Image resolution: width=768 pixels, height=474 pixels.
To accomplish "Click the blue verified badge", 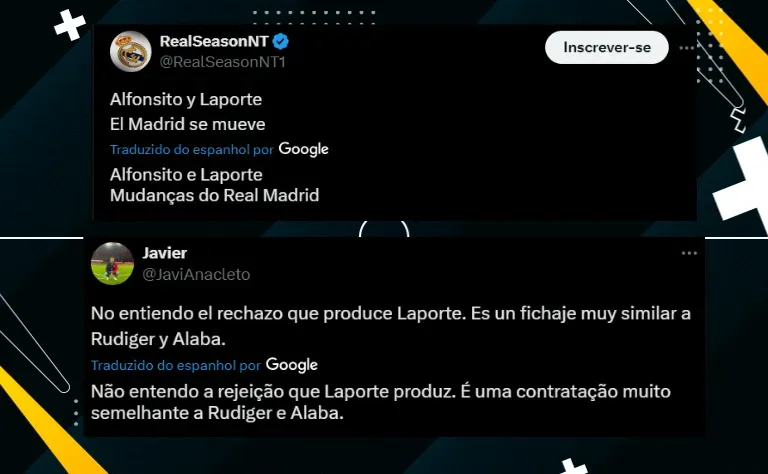I will point(281,42).
